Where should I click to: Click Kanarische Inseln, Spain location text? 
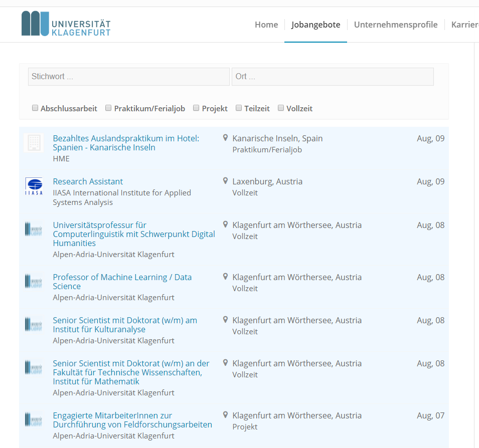[277, 138]
